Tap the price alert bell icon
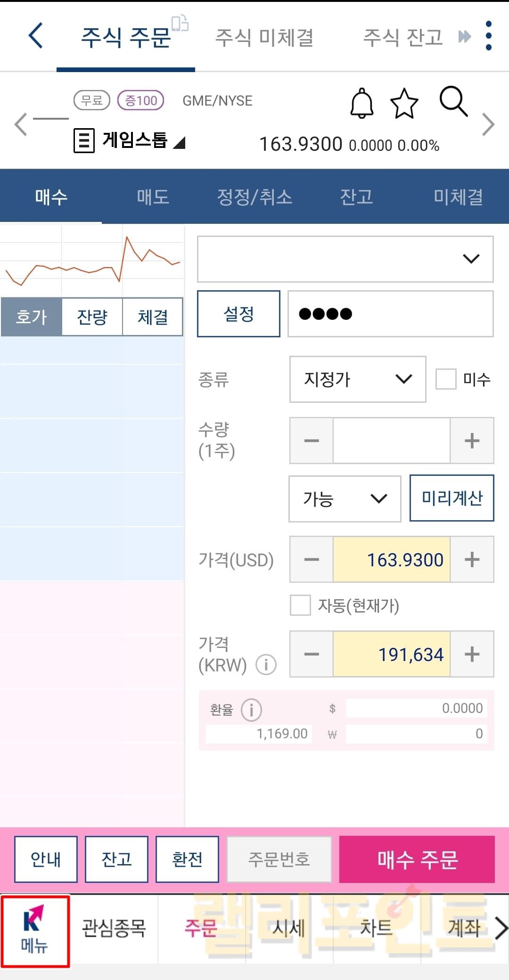 [x=361, y=103]
